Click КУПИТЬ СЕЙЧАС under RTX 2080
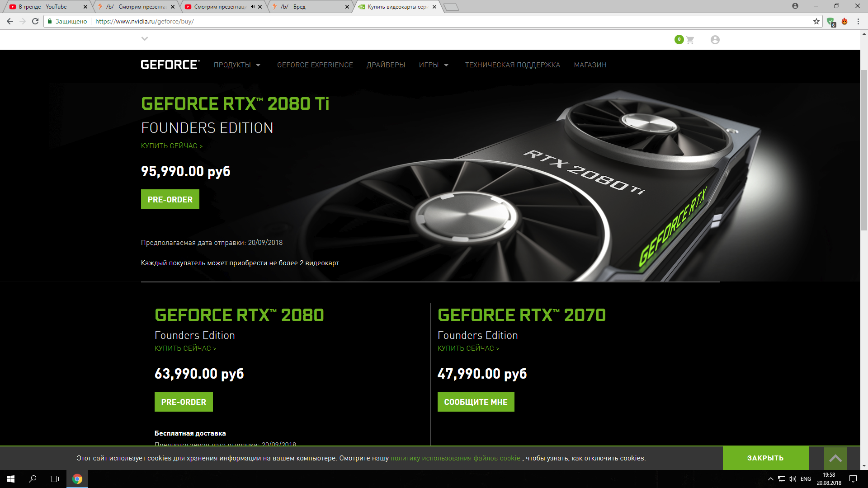 pos(185,348)
